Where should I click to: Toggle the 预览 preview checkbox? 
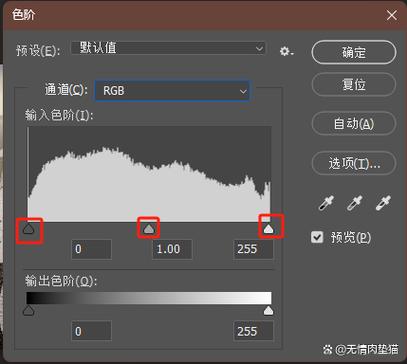tap(317, 237)
